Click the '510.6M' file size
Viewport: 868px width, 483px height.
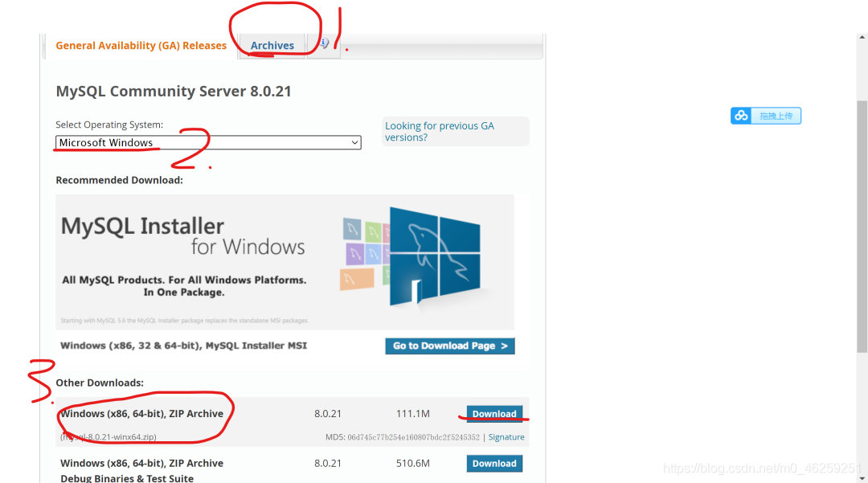tap(412, 464)
